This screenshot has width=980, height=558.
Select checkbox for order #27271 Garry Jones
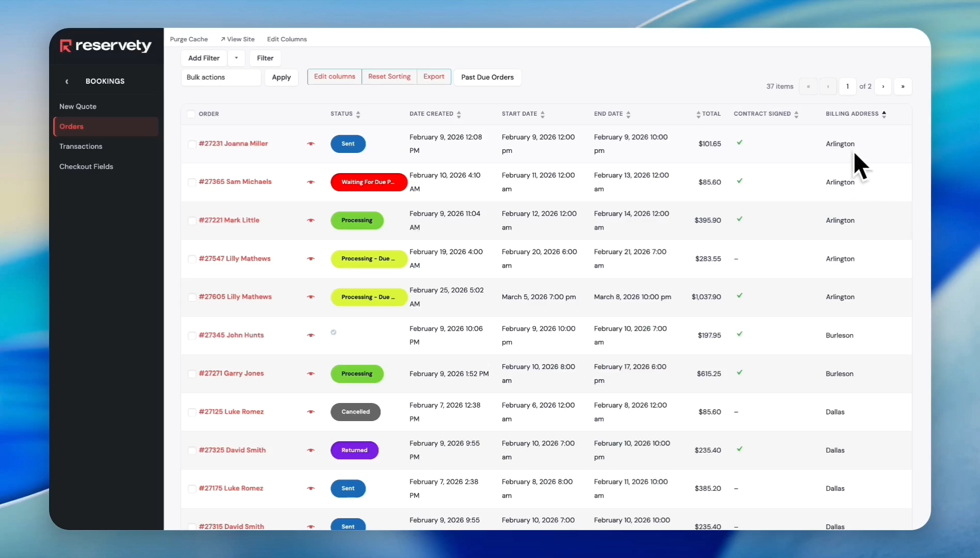click(x=192, y=374)
